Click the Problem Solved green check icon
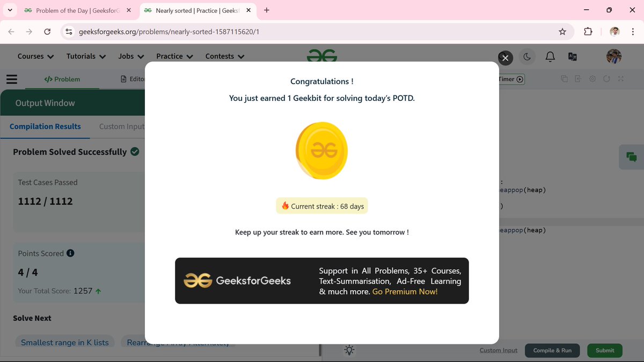 click(135, 152)
